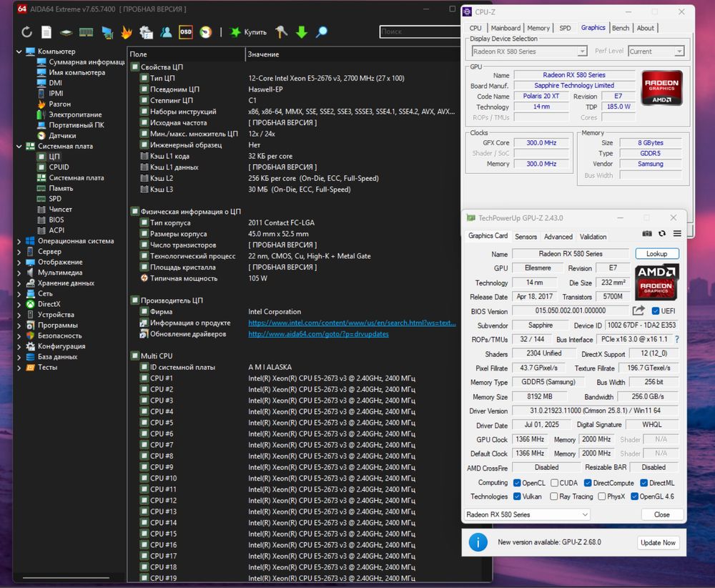Open CPU-Z Display Device Selection dropdown
Viewport: 715px width, 588px height.
coord(529,51)
